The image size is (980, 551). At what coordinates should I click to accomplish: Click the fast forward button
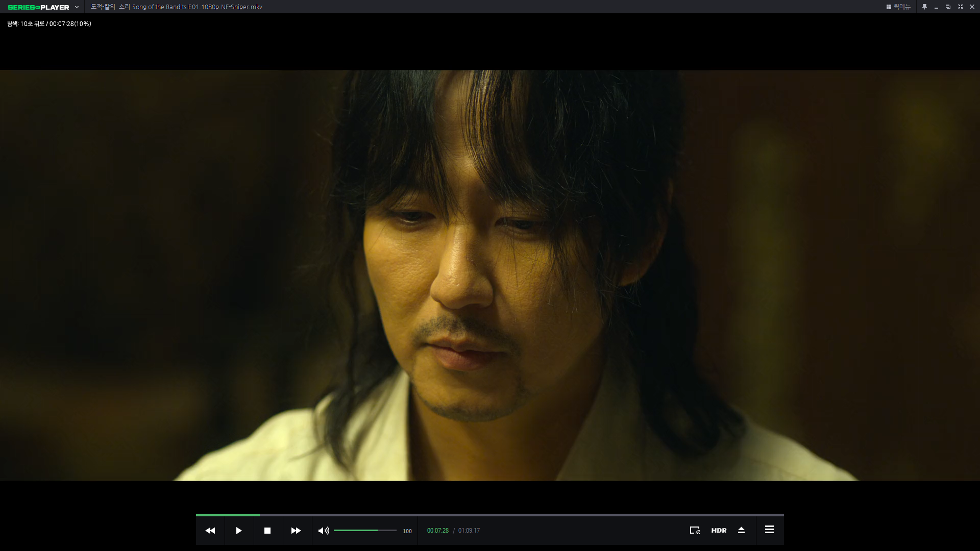click(296, 531)
